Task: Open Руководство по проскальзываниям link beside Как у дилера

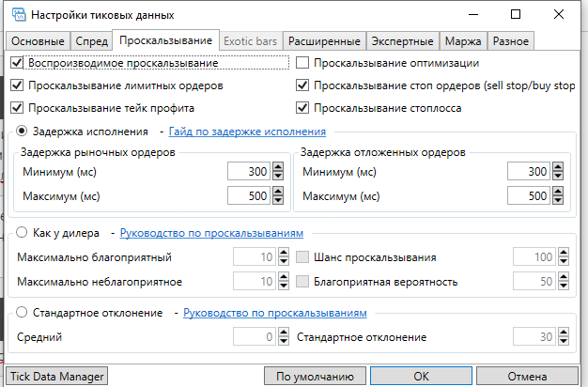Action: click(211, 233)
